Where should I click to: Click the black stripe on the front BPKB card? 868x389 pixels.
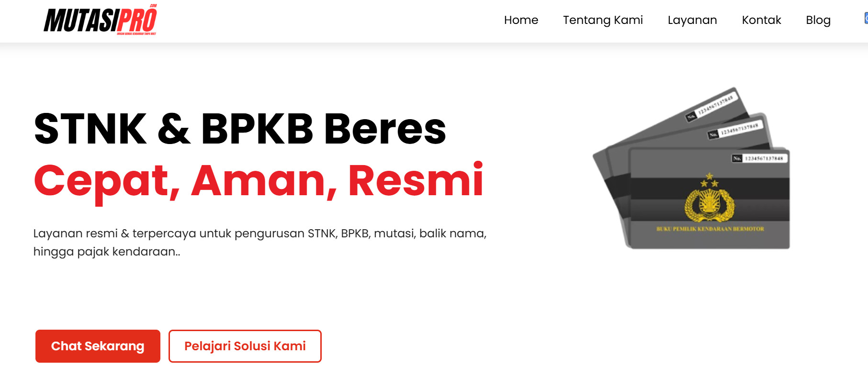click(x=710, y=189)
